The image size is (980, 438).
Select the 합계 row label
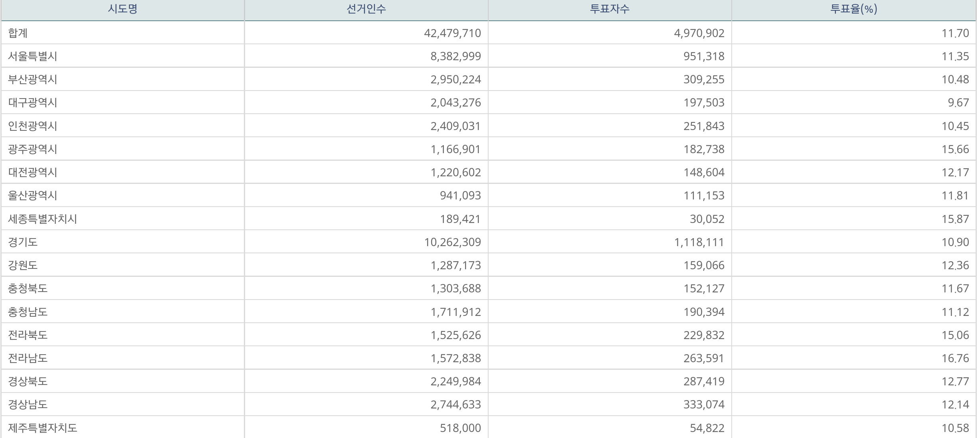(x=18, y=33)
